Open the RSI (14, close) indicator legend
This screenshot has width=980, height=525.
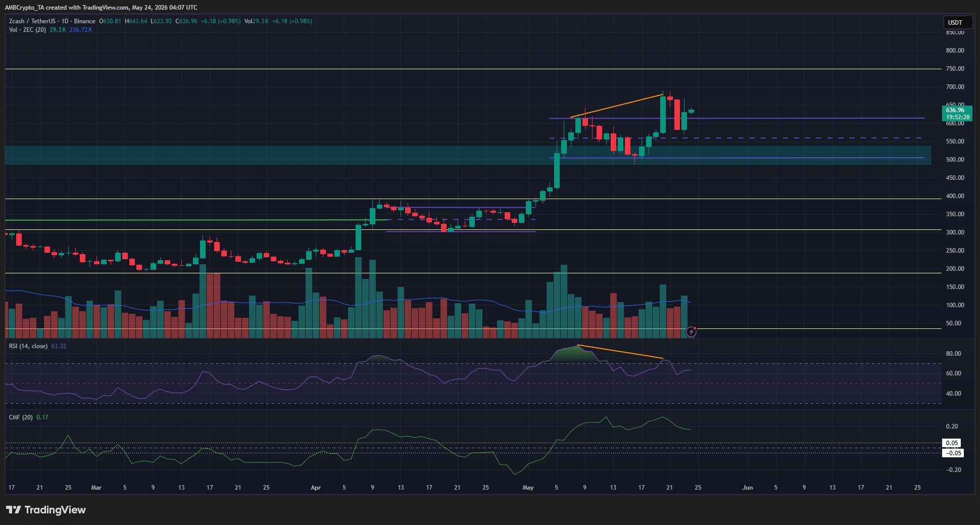coord(28,346)
